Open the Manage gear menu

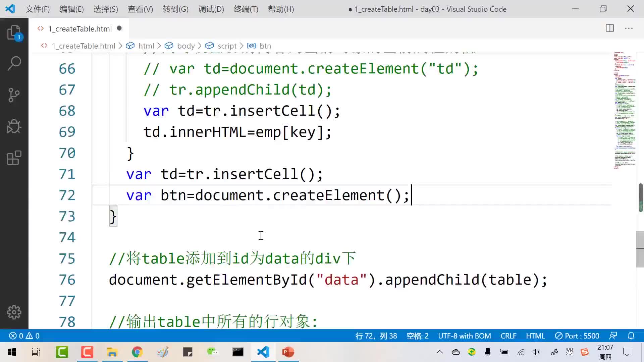(x=14, y=312)
